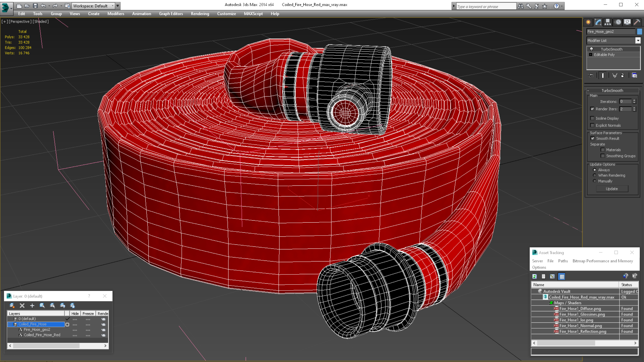This screenshot has height=362, width=644.
Task: Open undo history dropdown arrow
Action: pos(49,6)
